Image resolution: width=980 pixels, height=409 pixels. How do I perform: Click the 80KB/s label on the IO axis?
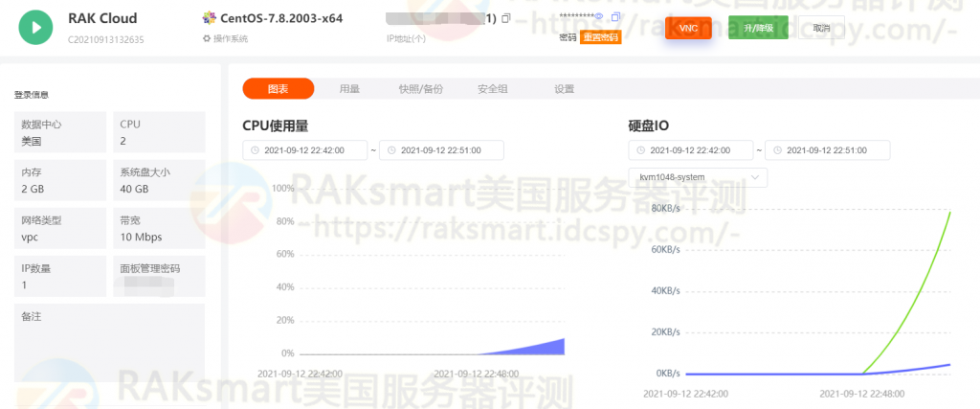coord(664,208)
